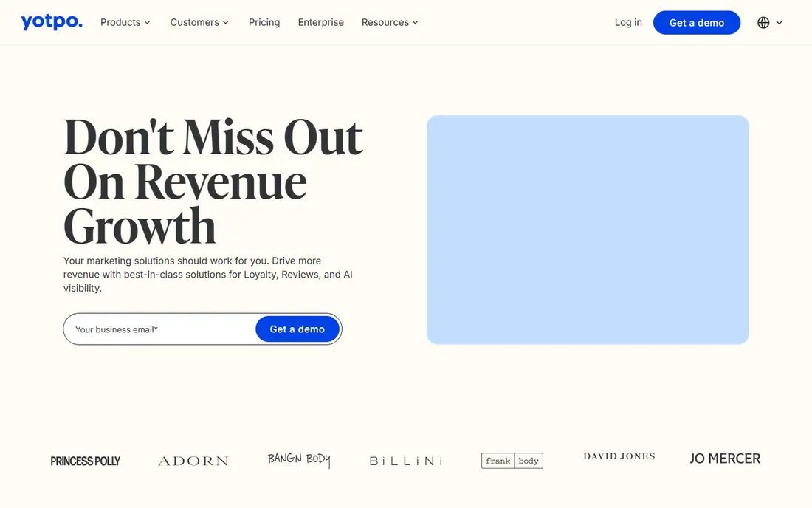Expand the Resources dropdown menu
Viewport: 812px width, 508px height.
tap(390, 22)
